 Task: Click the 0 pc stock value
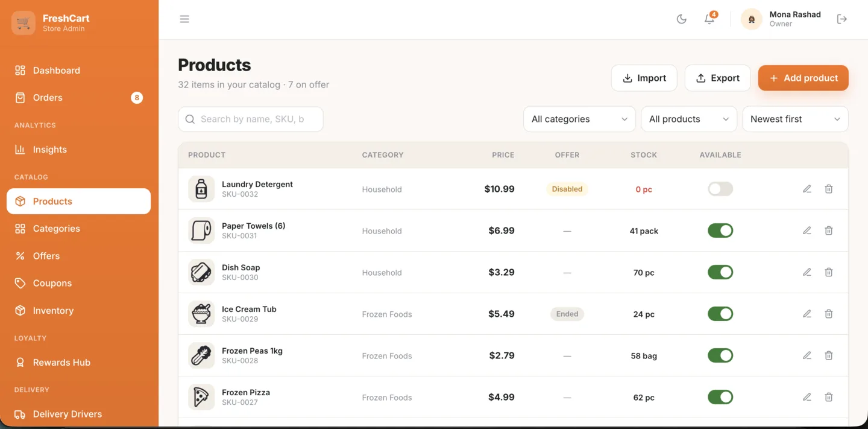[644, 189]
